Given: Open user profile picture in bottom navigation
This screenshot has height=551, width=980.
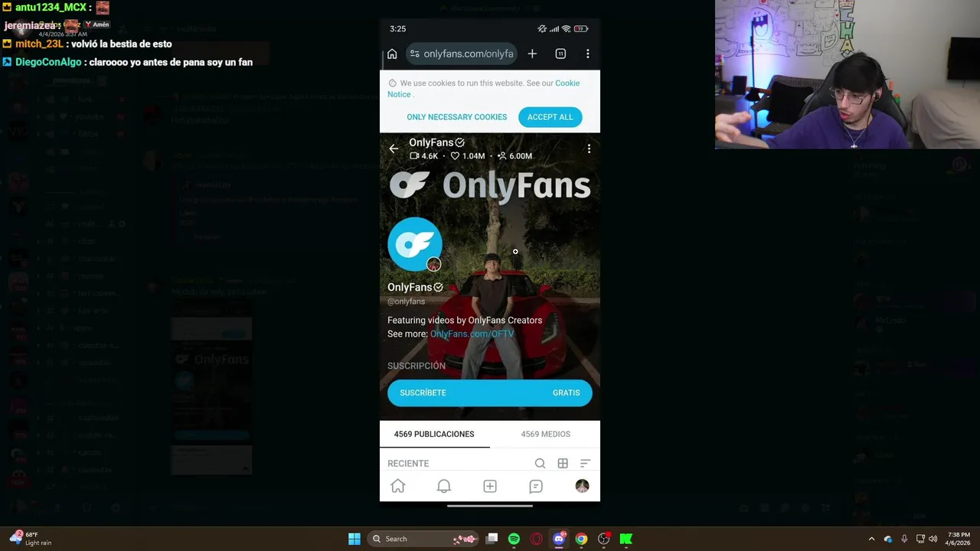Looking at the screenshot, I should click(582, 486).
